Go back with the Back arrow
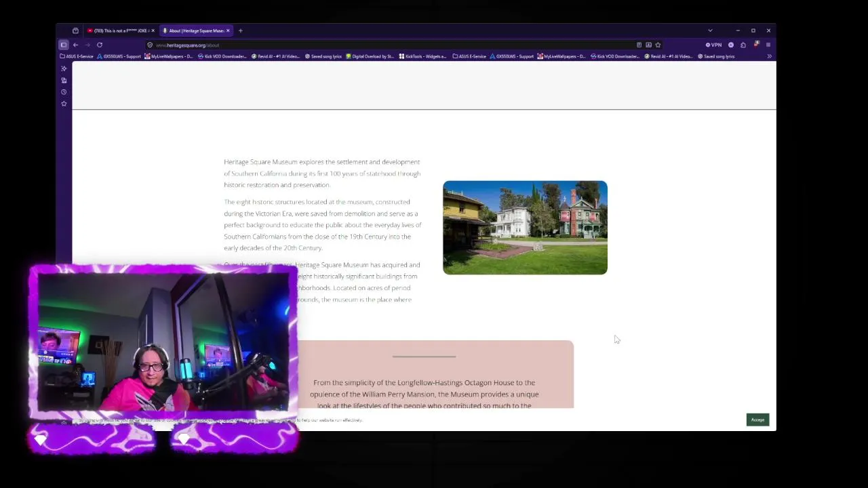The height and width of the screenshot is (488, 868). [x=75, y=45]
